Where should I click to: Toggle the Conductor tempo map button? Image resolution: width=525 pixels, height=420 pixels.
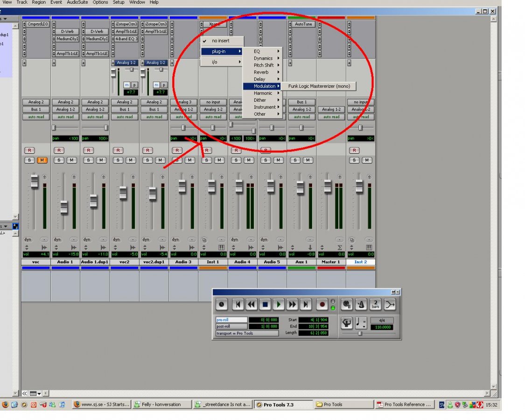pos(347,323)
